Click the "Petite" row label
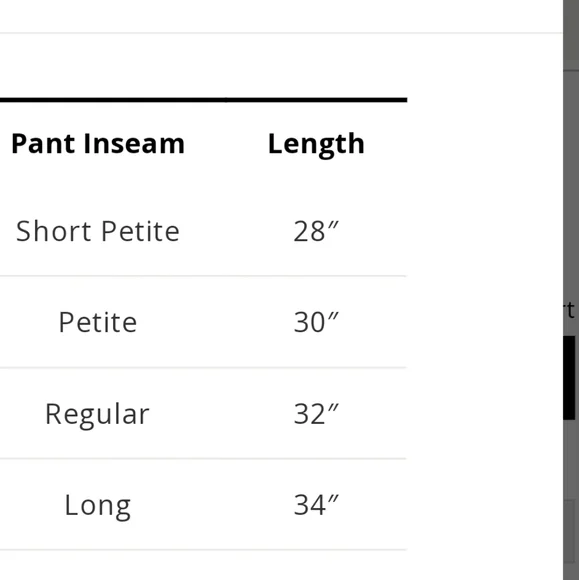The height and width of the screenshot is (580, 579). coord(98,322)
